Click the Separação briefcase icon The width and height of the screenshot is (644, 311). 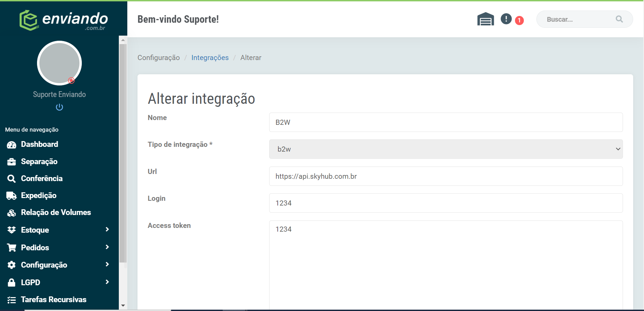12,162
